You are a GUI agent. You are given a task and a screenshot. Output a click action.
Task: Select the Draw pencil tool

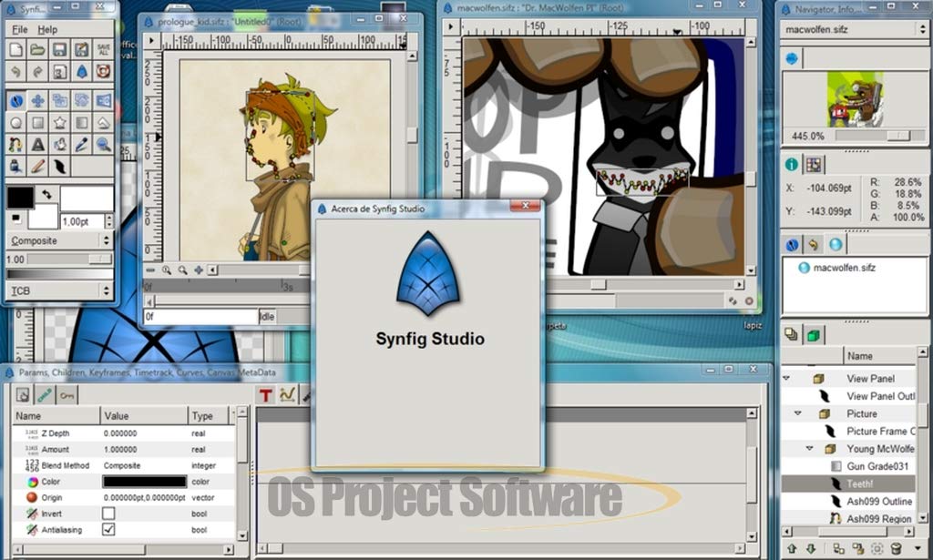click(x=38, y=166)
